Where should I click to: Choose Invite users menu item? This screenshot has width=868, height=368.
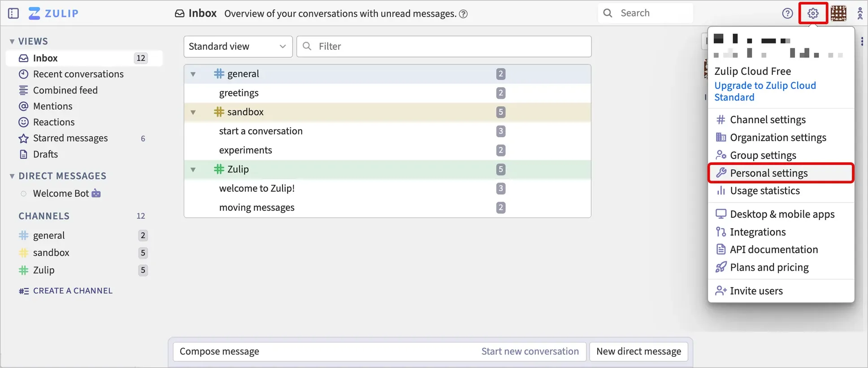click(x=756, y=291)
